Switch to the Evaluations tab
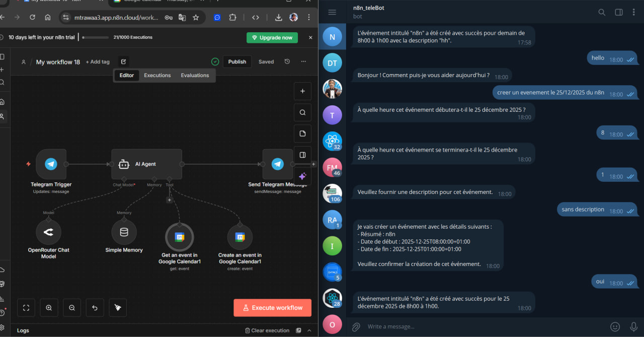This screenshot has height=337, width=644. (195, 76)
